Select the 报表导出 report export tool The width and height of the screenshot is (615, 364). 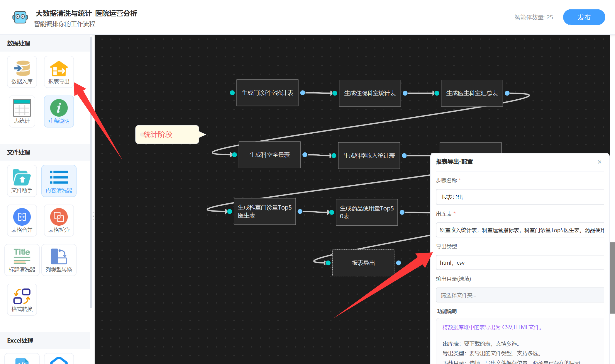point(59,72)
